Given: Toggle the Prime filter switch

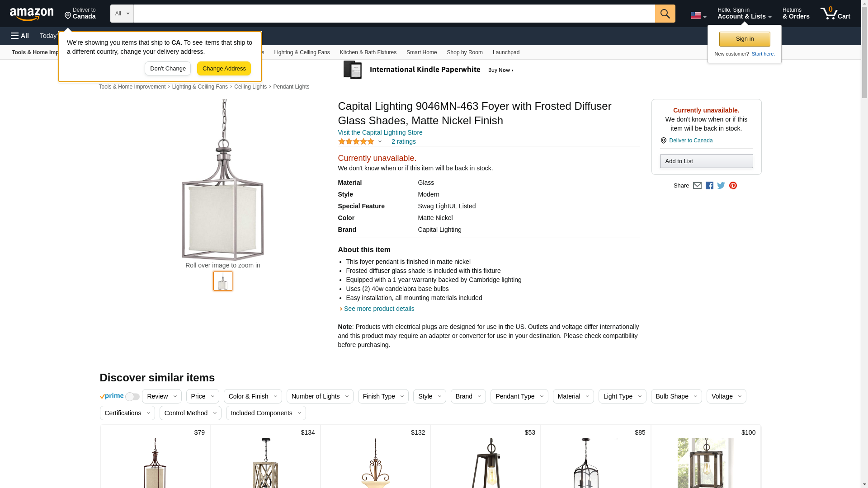Looking at the screenshot, I should click(132, 397).
